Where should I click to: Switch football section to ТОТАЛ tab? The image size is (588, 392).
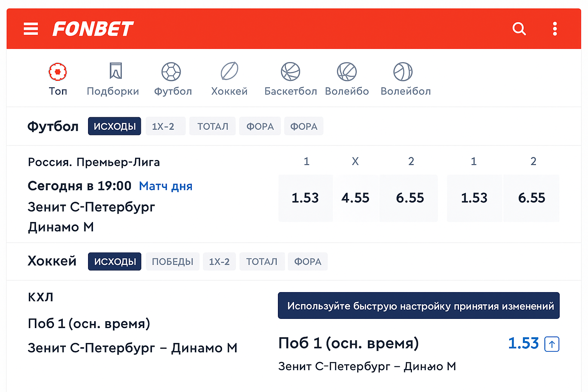coord(212,126)
